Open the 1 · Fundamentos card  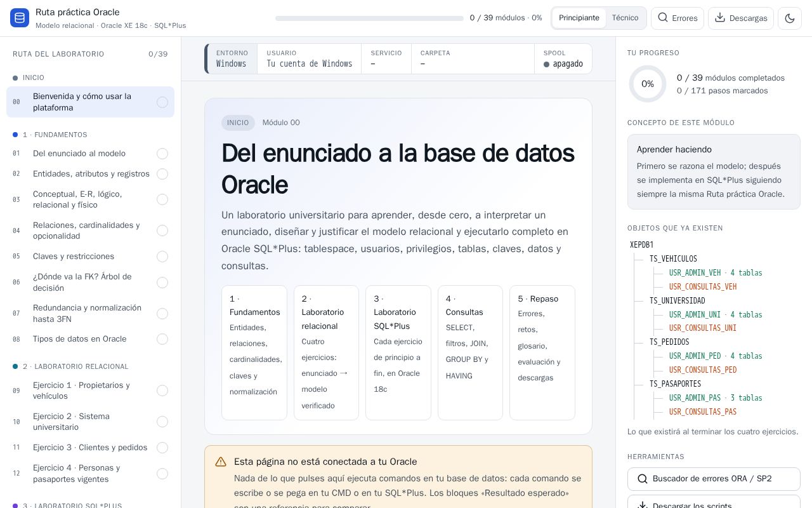(x=254, y=353)
